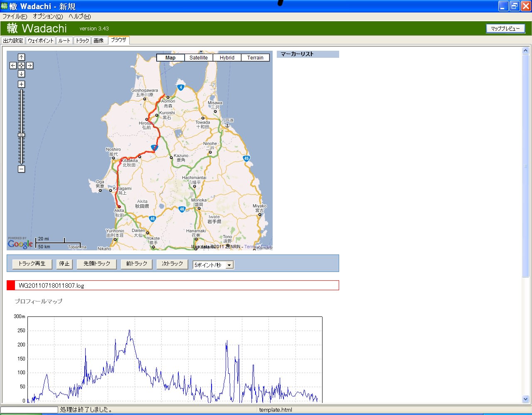Switch to the ウェイポイント tab
Screen dimensions: 532x415
pyautogui.click(x=41, y=40)
